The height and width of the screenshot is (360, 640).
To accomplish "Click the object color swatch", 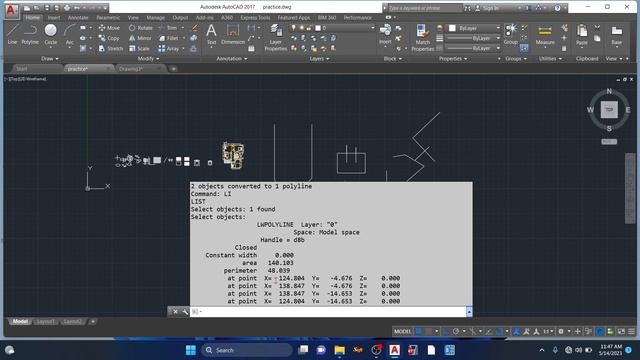I will pyautogui.click(x=452, y=28).
